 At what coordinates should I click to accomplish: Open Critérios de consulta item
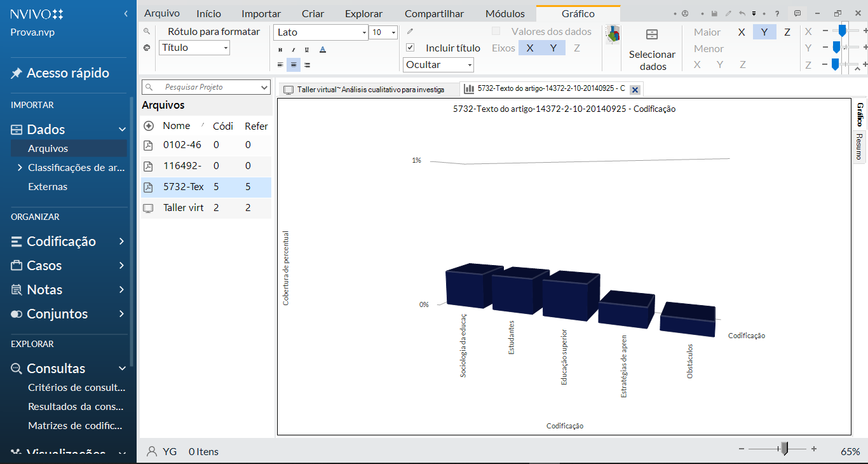pos(77,387)
